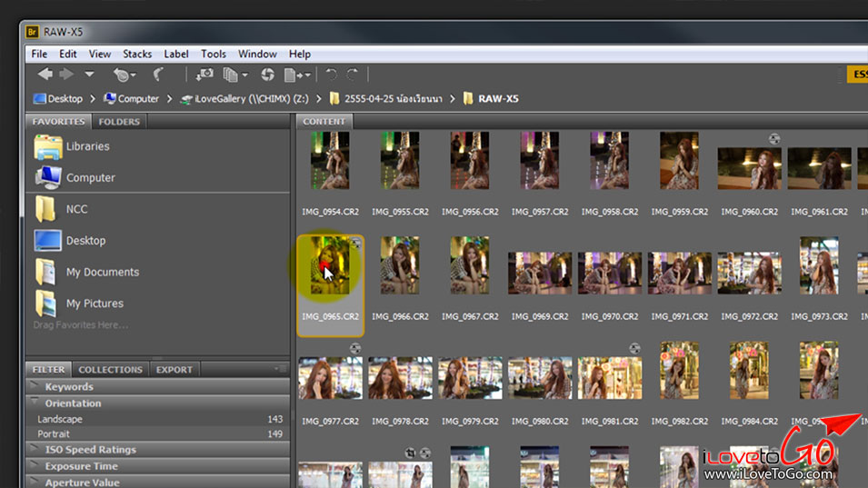Select thumbnail IMG_0969.CR2
The image size is (868, 488).
[540, 273]
